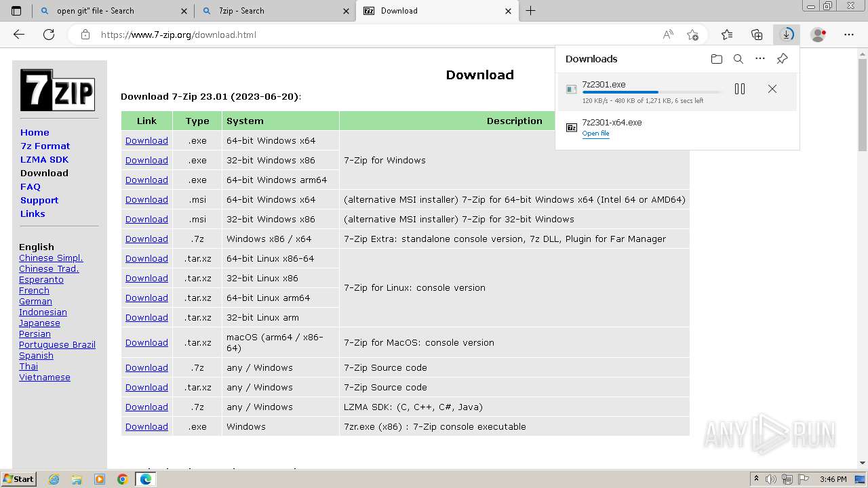Switch language to Portuguese Brazil
This screenshot has width=868, height=488.
click(x=57, y=344)
